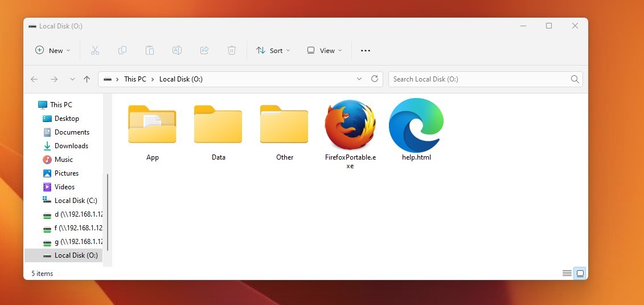644x305 pixels.
Task: Click the Delete trash icon
Action: (232, 50)
